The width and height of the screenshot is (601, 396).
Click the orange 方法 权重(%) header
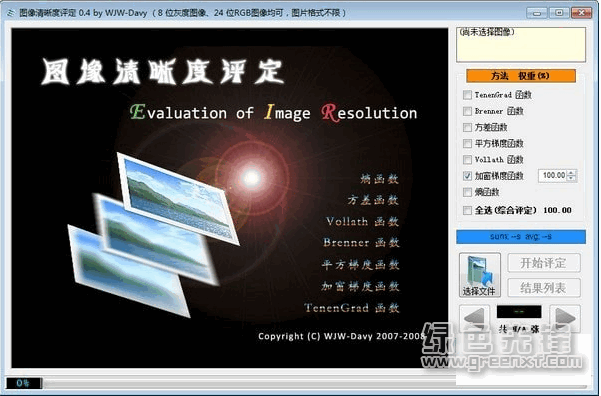click(x=521, y=76)
